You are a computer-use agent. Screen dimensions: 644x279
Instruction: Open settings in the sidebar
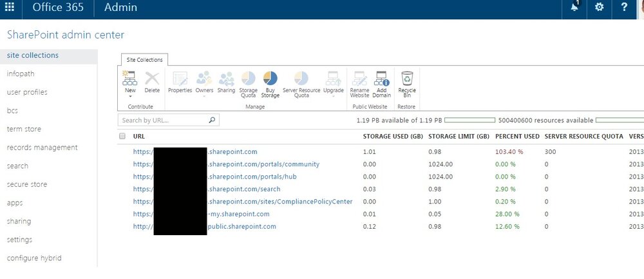click(x=19, y=240)
